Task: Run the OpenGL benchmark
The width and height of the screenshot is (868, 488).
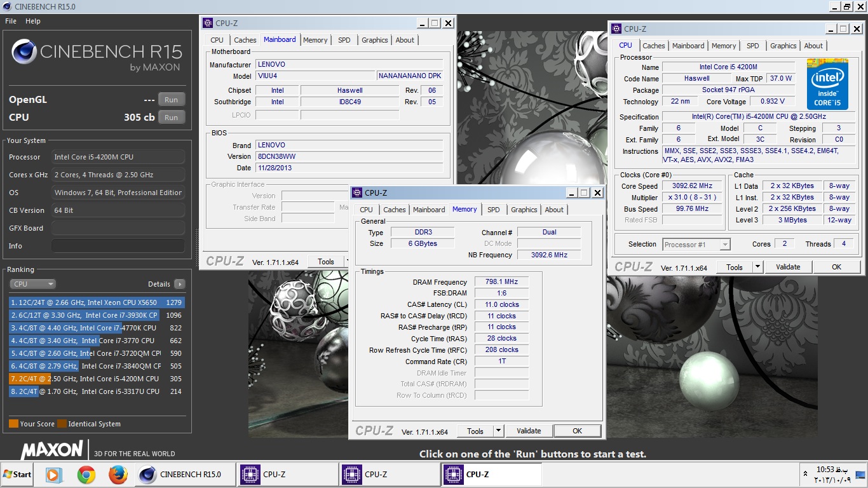Action: click(172, 100)
